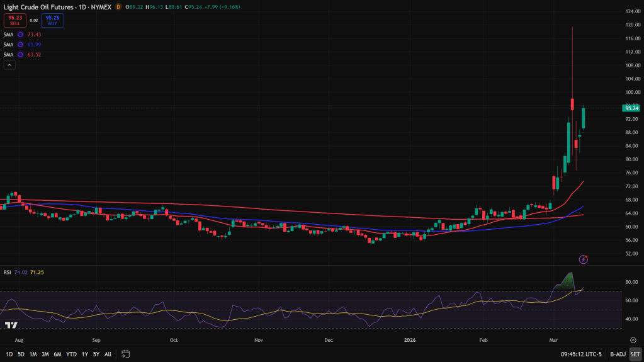Click the icon beside SMA 63.52
Screen dimensions: 644x362
[21, 55]
